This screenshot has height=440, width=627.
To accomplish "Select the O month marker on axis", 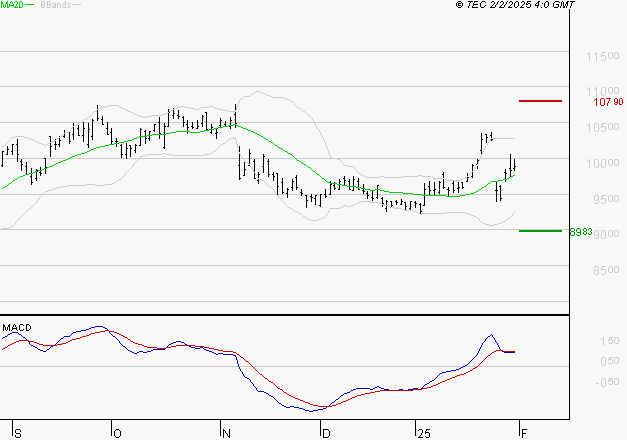I will 117,433.
